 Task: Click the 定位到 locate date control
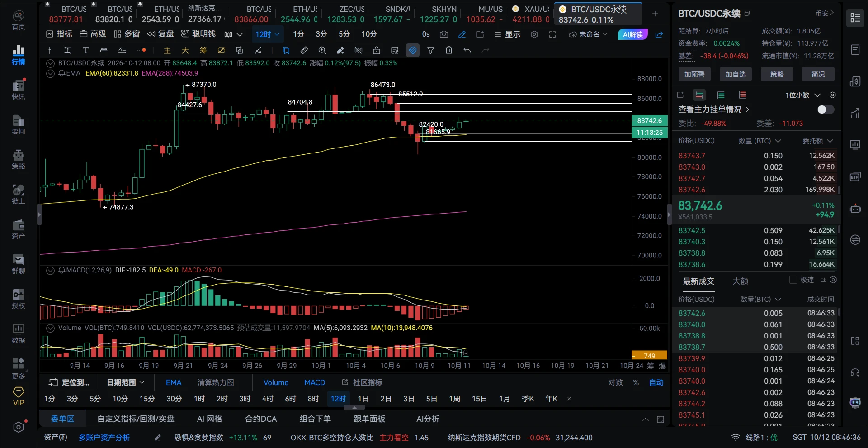69,382
